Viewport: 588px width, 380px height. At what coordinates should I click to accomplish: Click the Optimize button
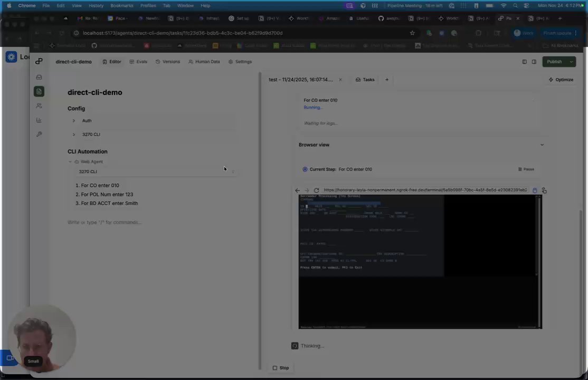point(561,80)
